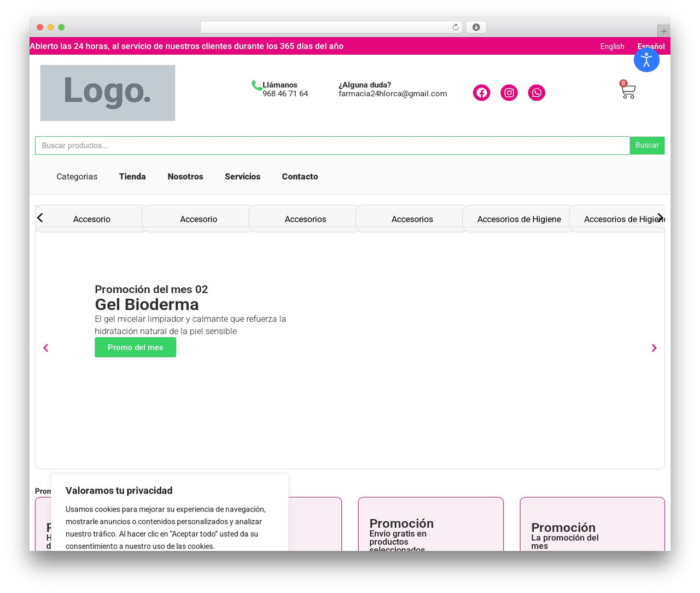Select the first Accesorio category tab
Image resolution: width=700 pixels, height=593 pixels.
pos(91,219)
